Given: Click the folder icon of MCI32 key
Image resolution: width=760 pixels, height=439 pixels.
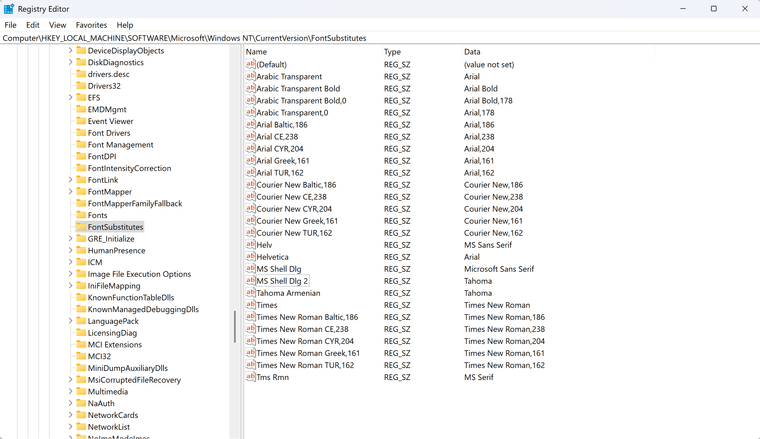Looking at the screenshot, I should click(x=81, y=356).
